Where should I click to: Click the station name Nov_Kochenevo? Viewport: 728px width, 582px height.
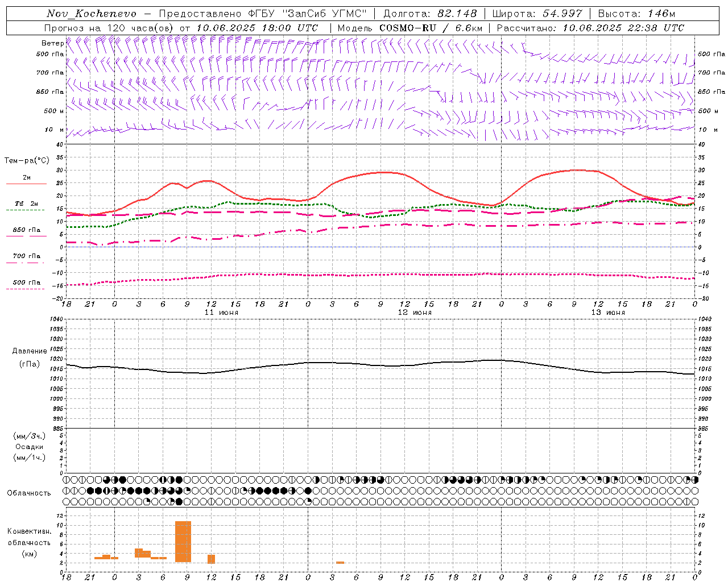click(x=91, y=14)
